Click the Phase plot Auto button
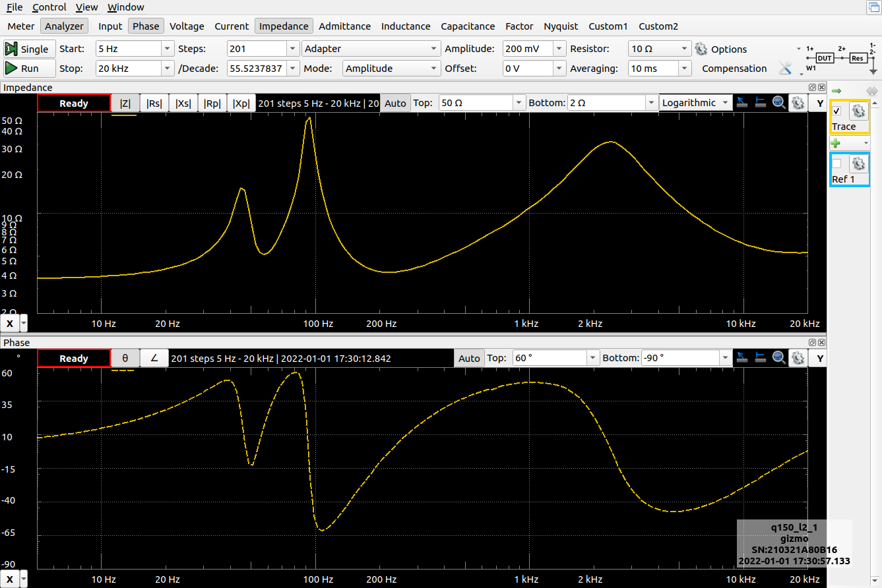 pos(469,359)
